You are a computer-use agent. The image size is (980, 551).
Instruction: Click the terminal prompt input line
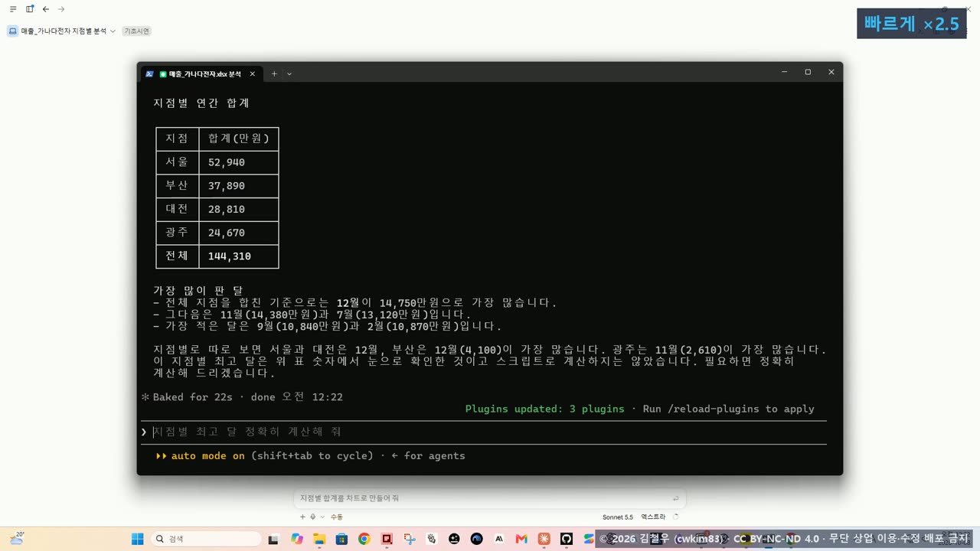point(484,432)
